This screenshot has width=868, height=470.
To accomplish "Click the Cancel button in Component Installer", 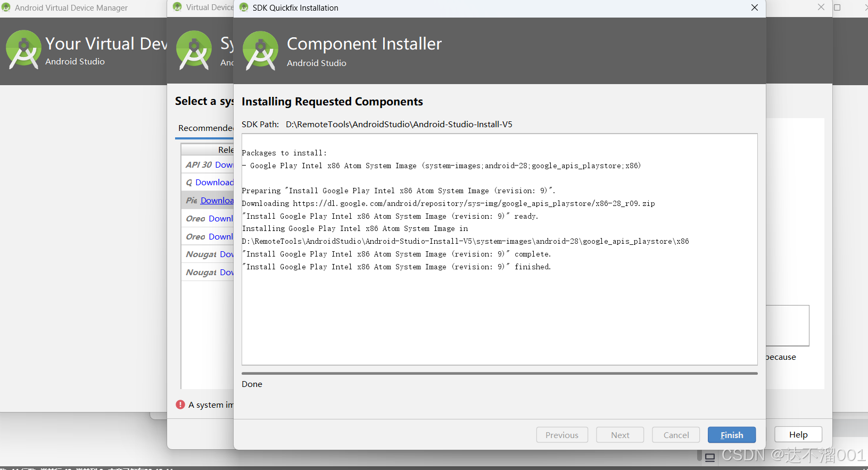I will (676, 435).
